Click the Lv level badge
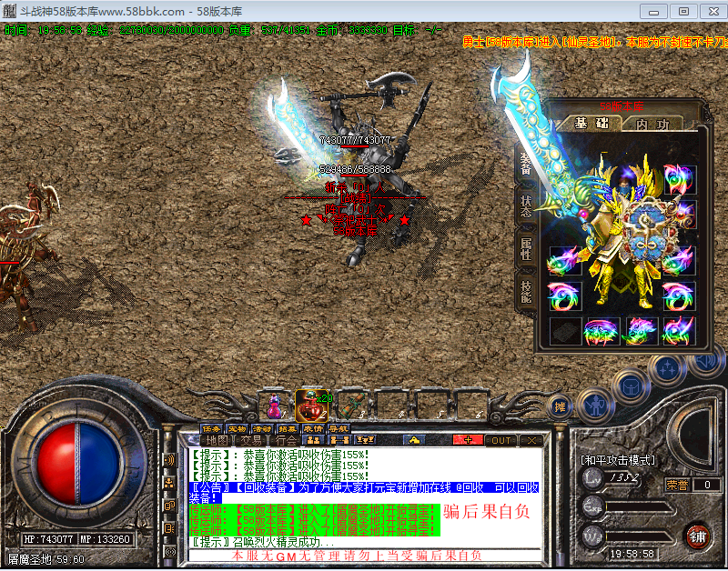 click(593, 477)
